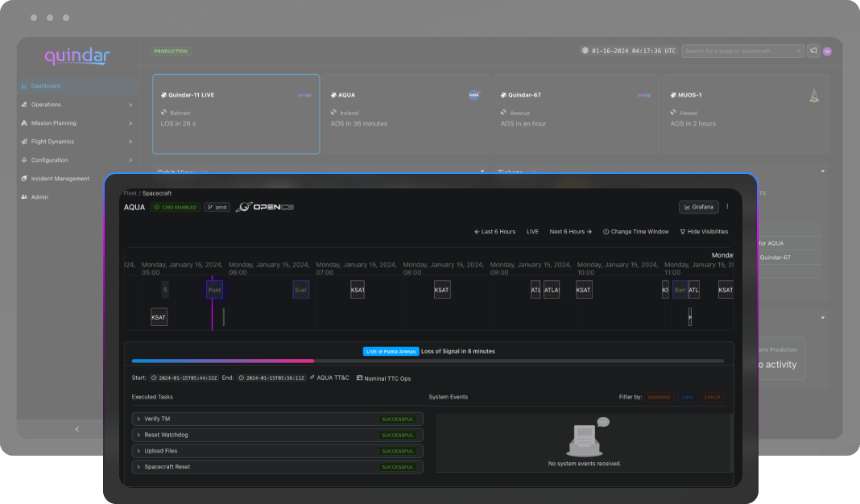This screenshot has width=860, height=504.
Task: Click the search magnifier icon
Action: point(799,51)
